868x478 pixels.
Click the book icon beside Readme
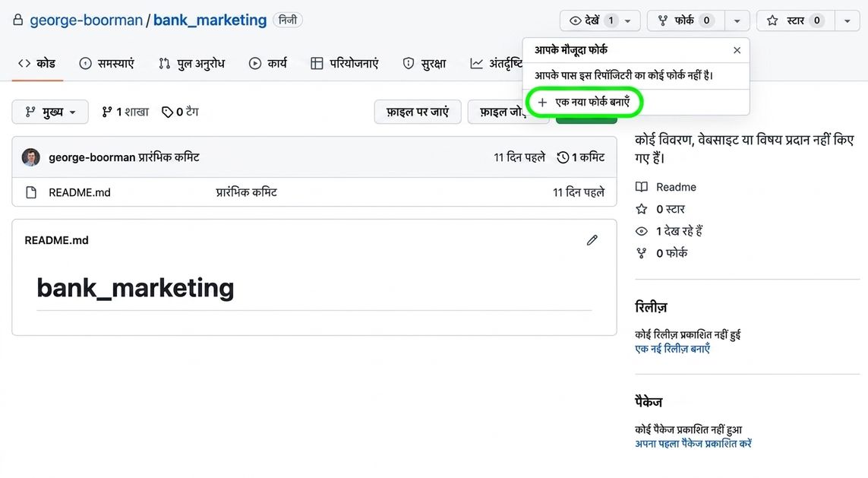click(x=642, y=187)
